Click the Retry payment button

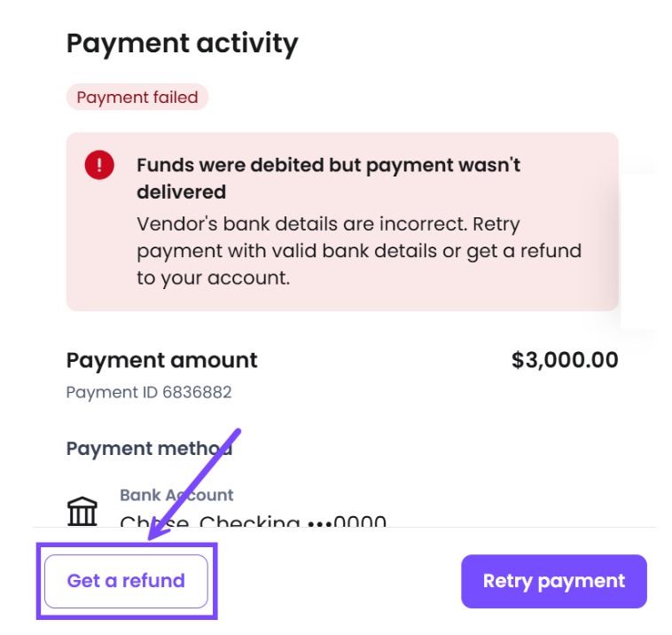coord(554,581)
